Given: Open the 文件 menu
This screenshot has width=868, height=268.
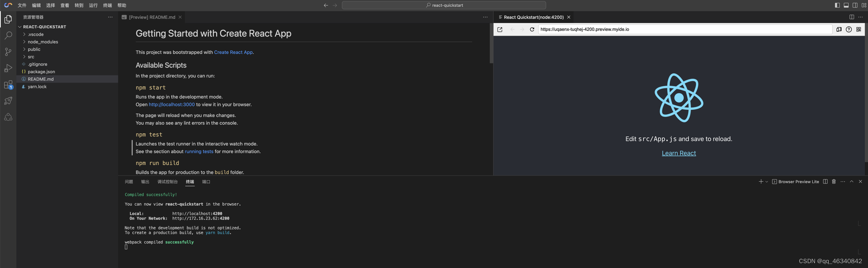Looking at the screenshot, I should coord(22,5).
